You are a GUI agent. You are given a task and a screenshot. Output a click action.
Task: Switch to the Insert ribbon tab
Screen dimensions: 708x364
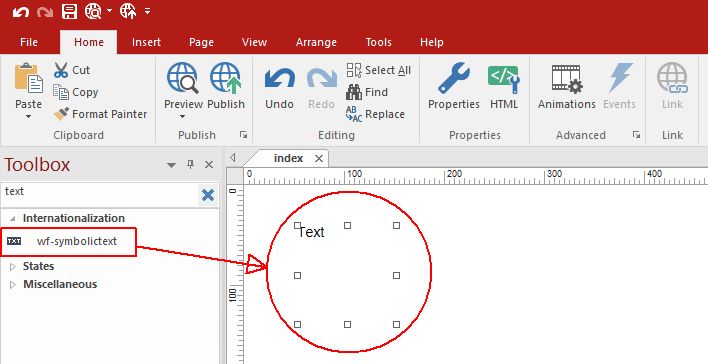click(x=146, y=42)
